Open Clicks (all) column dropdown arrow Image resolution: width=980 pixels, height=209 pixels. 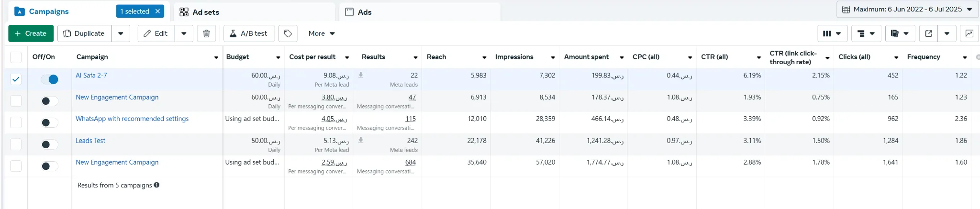(896, 57)
